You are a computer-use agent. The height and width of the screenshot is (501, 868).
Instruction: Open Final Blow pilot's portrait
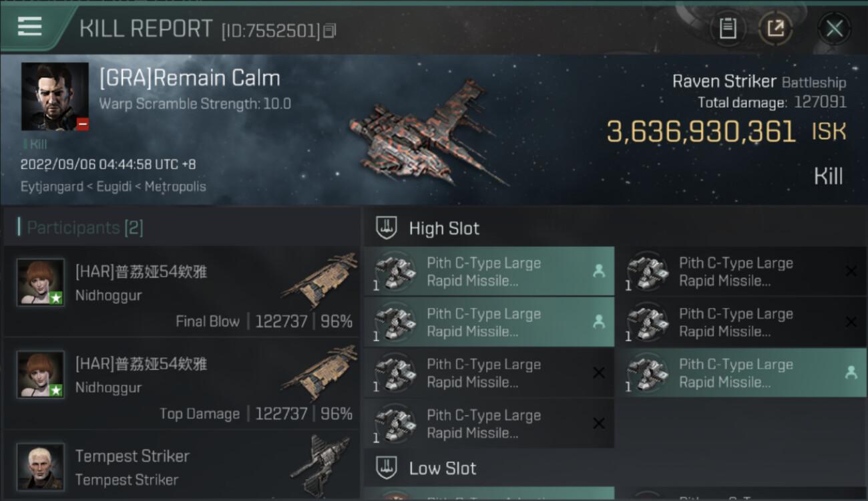[x=41, y=282]
